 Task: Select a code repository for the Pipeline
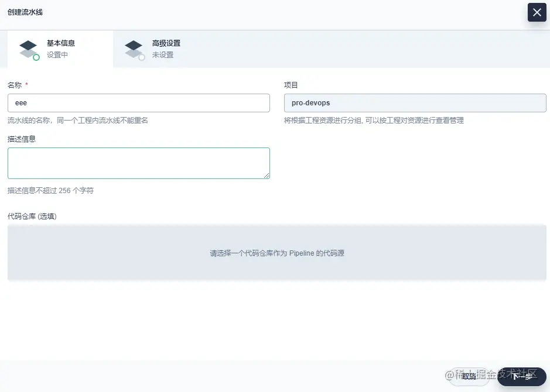pos(276,253)
